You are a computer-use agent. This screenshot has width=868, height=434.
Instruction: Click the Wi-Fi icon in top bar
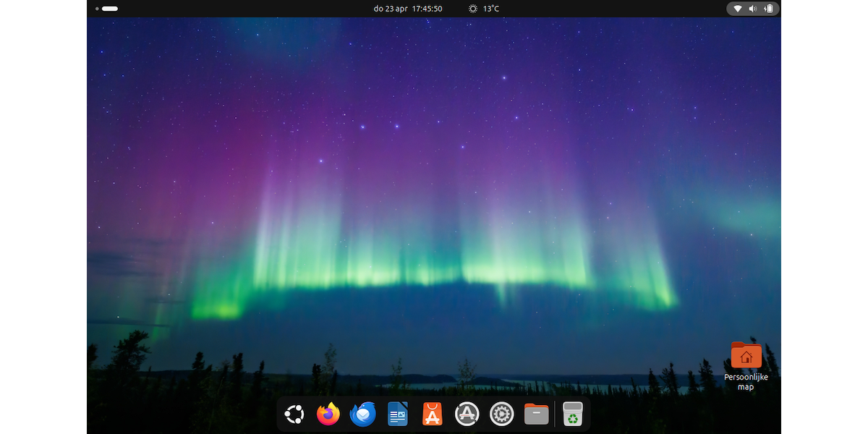click(738, 9)
